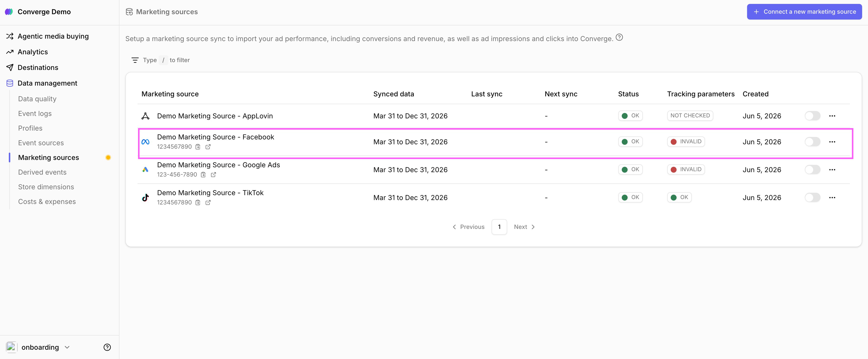Select Data quality in sidebar
This screenshot has width=868, height=359.
(x=37, y=99)
